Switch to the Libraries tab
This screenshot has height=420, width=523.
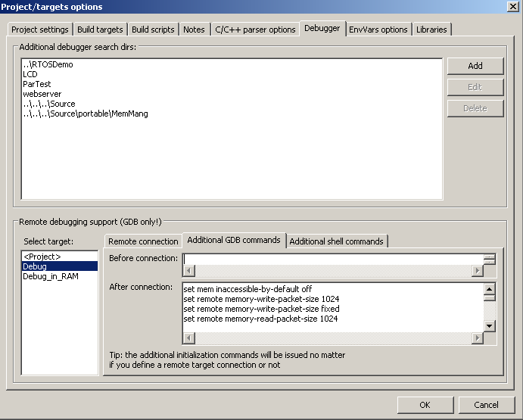431,30
